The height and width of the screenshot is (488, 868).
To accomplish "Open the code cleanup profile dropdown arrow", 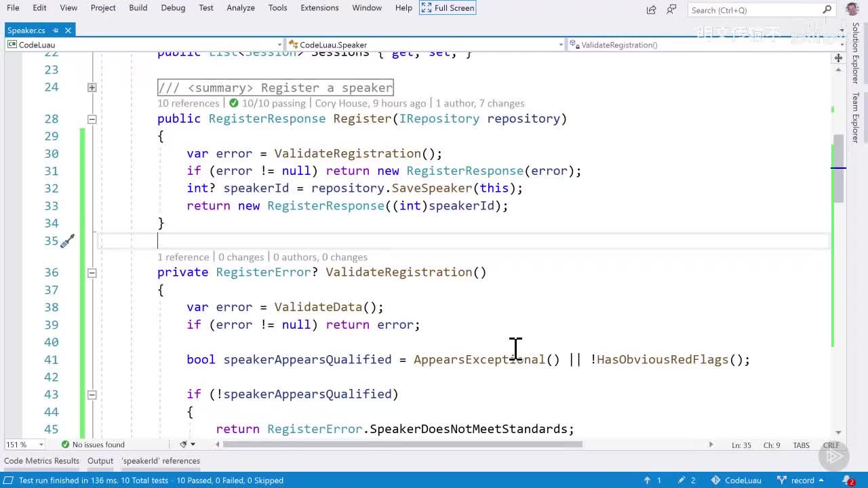I will pyautogui.click(x=193, y=445).
